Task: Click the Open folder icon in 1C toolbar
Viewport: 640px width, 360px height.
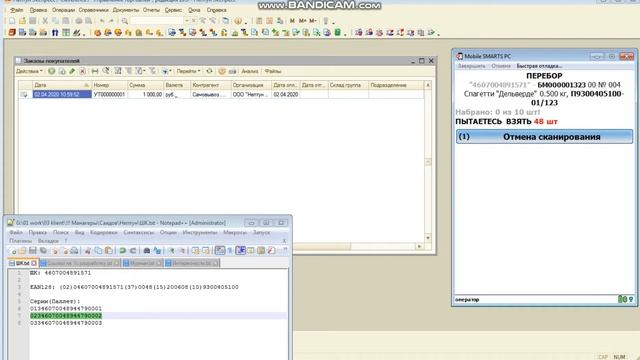Action: [22, 21]
